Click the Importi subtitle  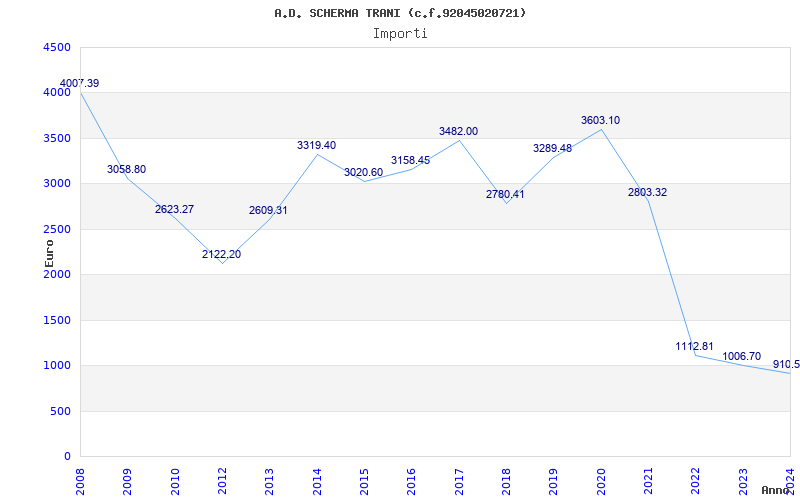pos(400,34)
